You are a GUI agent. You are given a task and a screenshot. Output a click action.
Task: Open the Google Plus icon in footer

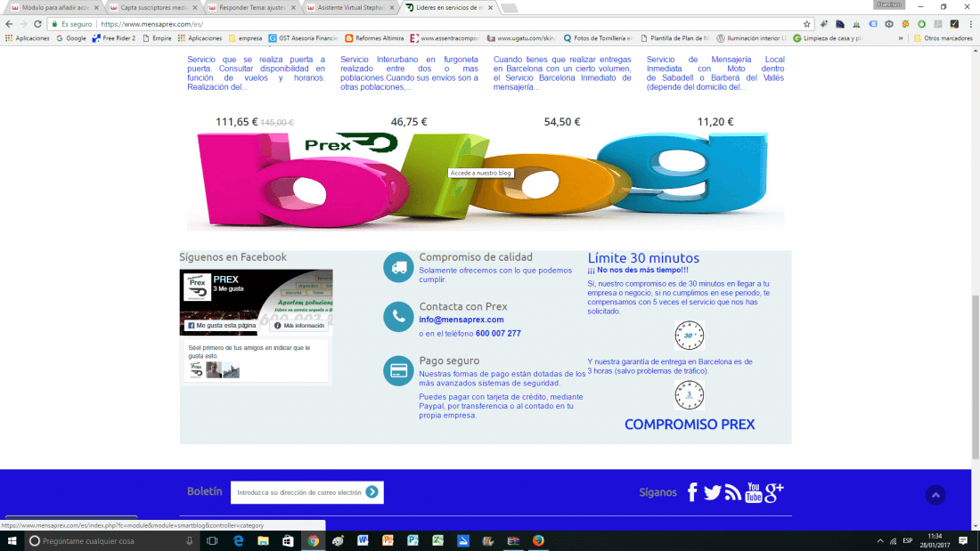coord(773,492)
